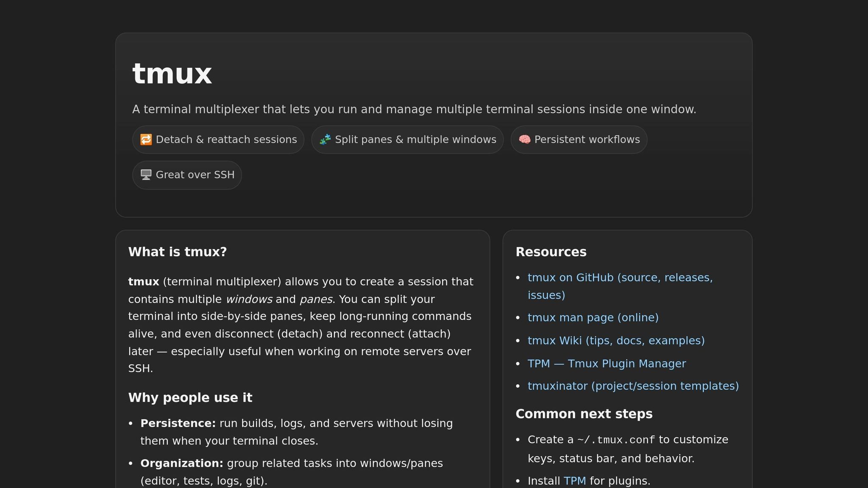Viewport: 868px width, 488px height.
Task: Open TPM — Tmux Plugin Manager link
Action: click(606, 363)
